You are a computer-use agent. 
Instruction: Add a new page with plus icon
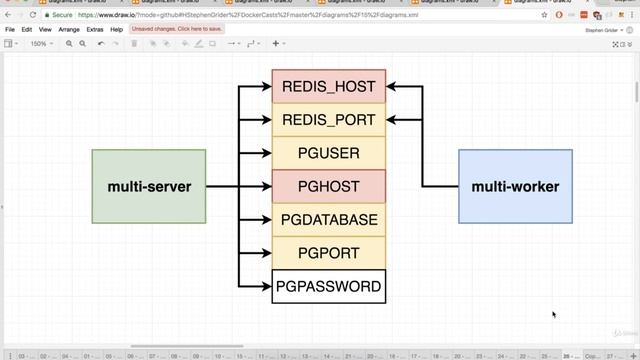[633, 356]
